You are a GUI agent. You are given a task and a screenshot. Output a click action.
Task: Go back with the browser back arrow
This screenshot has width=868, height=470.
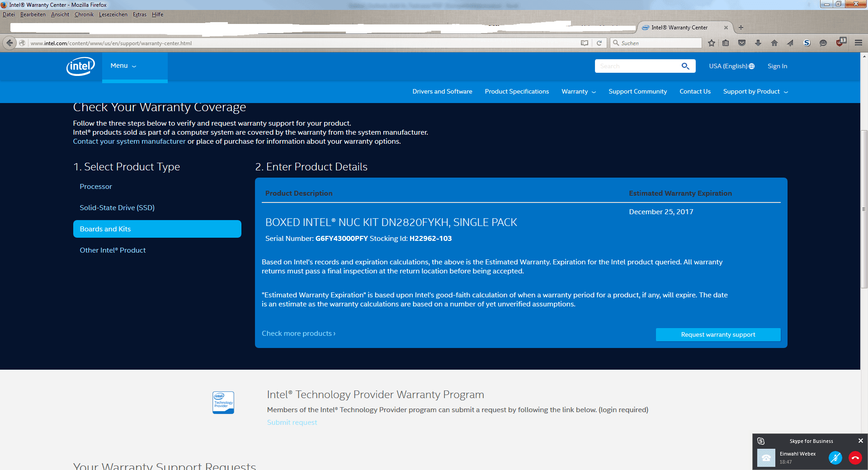[x=9, y=43]
